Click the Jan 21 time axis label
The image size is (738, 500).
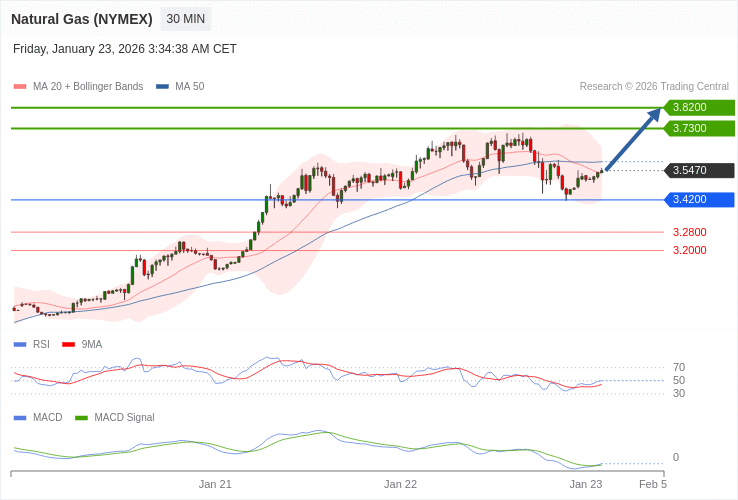215,484
